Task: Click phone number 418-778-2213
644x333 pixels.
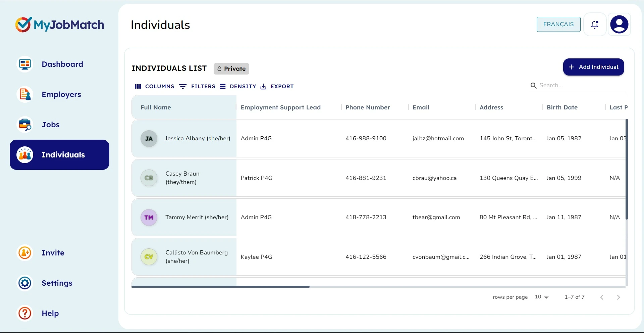Action: click(366, 217)
